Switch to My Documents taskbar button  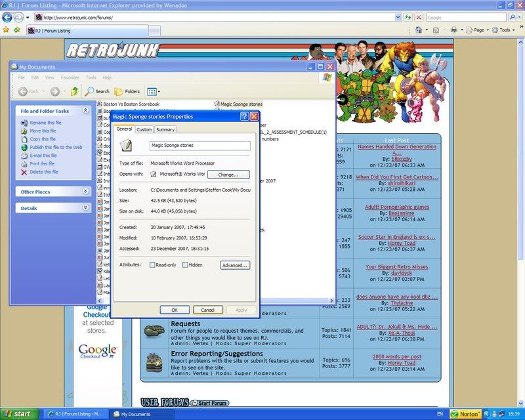click(141, 414)
